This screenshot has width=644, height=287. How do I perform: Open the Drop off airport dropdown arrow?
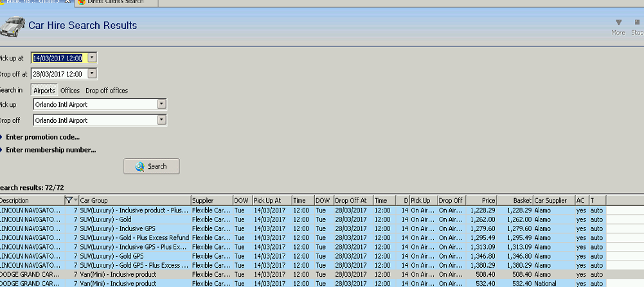tap(162, 120)
